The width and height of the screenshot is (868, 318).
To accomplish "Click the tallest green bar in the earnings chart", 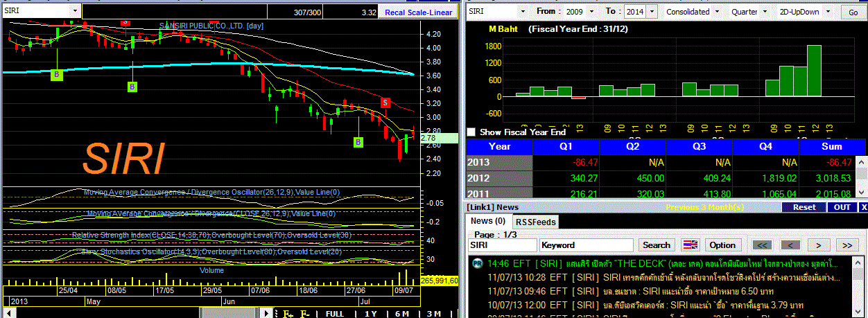I will click(x=814, y=71).
